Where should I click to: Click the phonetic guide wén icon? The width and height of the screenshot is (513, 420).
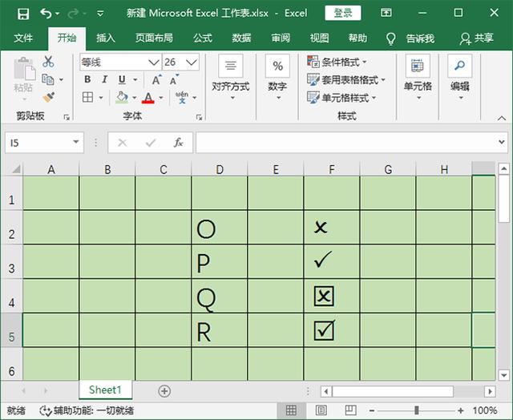(x=182, y=97)
